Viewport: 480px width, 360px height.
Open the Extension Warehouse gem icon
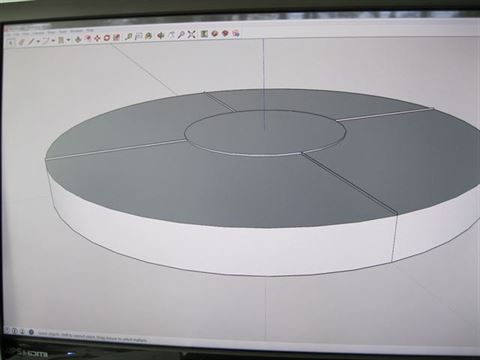pos(225,33)
